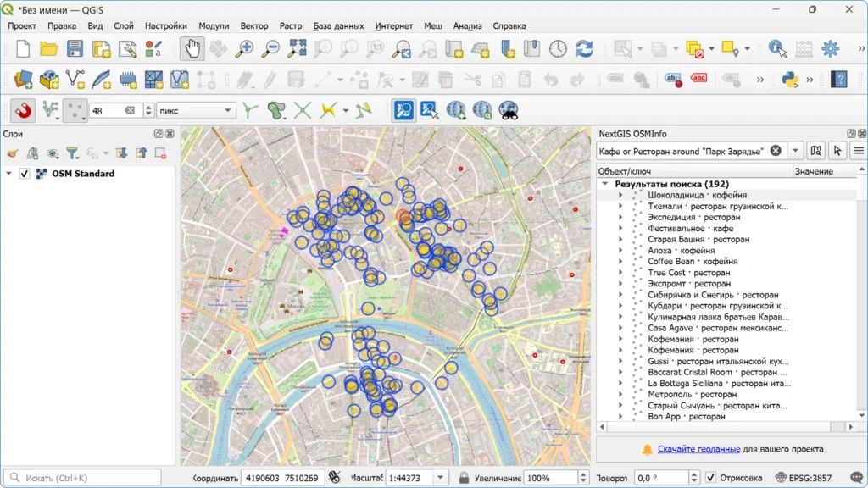Collapse the Результаты поиска (192) tree
This screenshot has height=488, width=868.
605,184
